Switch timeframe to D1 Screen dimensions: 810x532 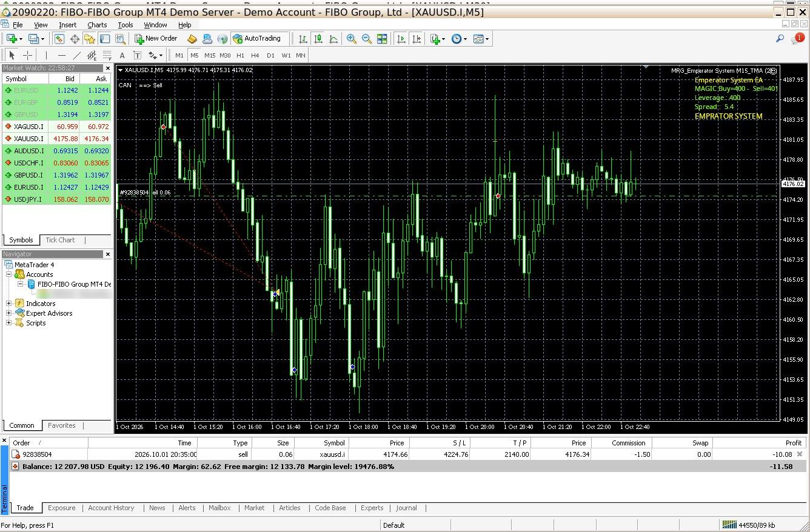[x=270, y=55]
